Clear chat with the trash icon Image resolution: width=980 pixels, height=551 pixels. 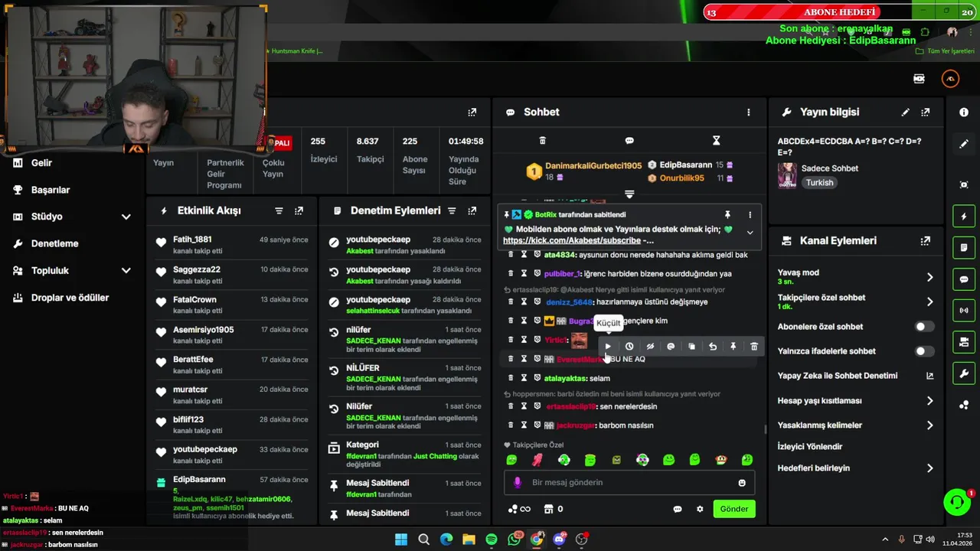(x=543, y=141)
